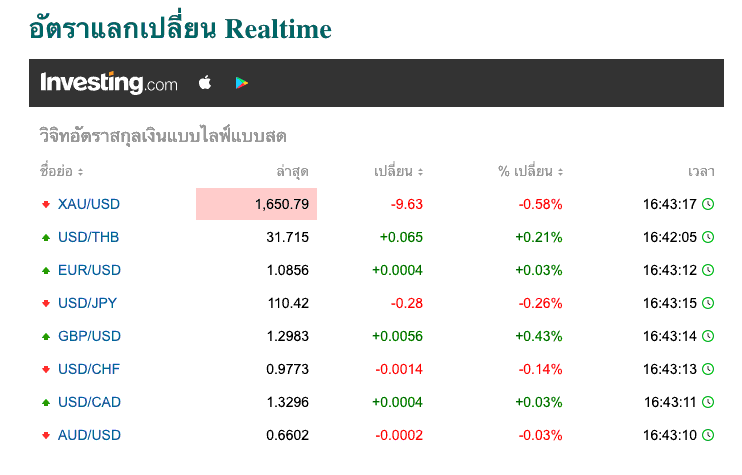Sort table by % เปลี่ยน column
The image size is (742, 475).
[x=530, y=171]
